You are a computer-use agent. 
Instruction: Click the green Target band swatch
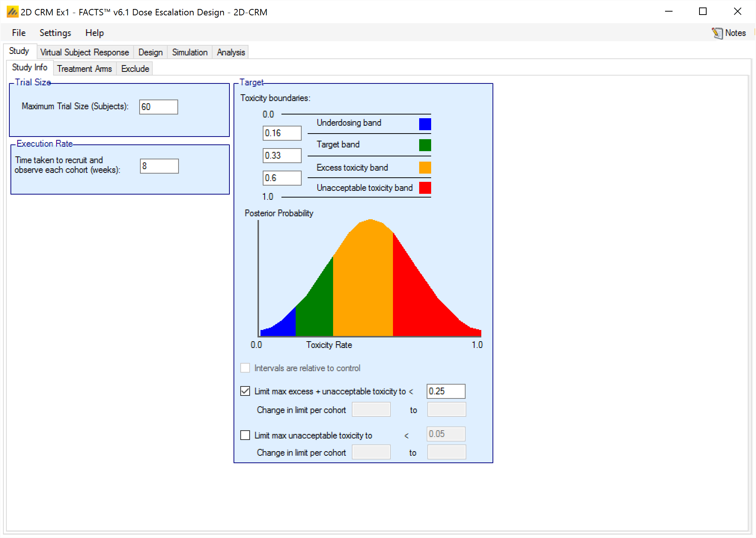tap(425, 145)
